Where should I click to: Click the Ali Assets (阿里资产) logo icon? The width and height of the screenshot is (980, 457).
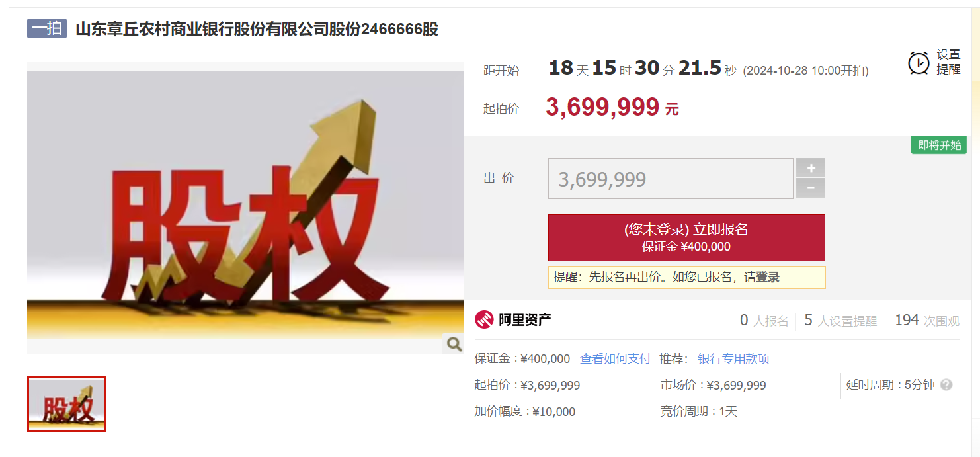[484, 320]
